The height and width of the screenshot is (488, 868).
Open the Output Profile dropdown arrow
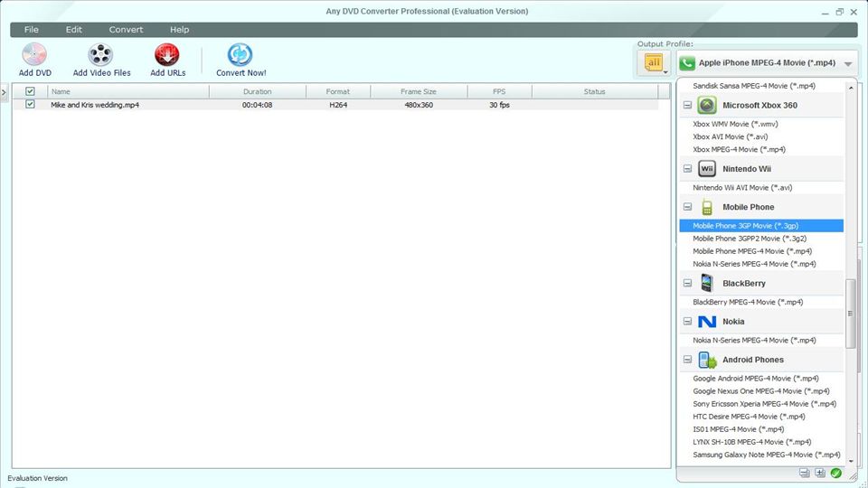(847, 63)
